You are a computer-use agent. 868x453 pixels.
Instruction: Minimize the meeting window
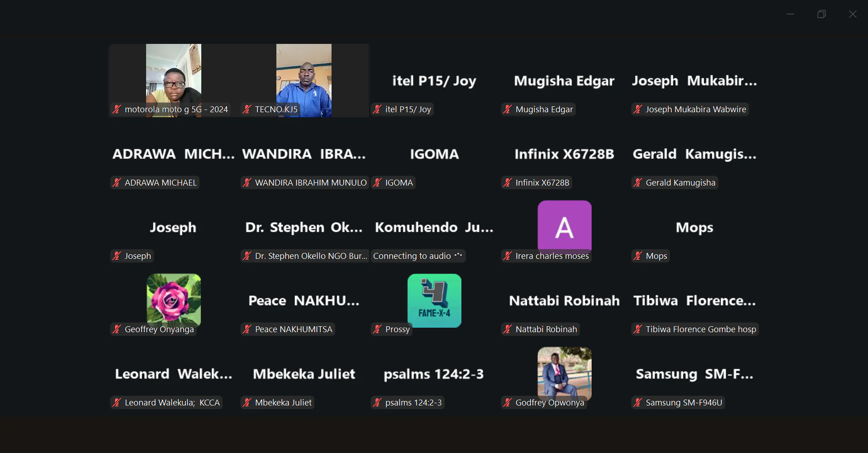(790, 14)
